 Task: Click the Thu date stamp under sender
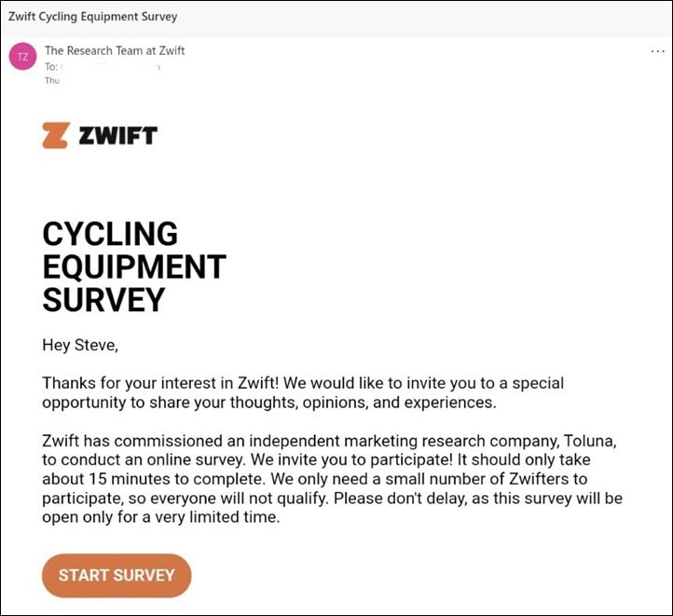[x=52, y=80]
